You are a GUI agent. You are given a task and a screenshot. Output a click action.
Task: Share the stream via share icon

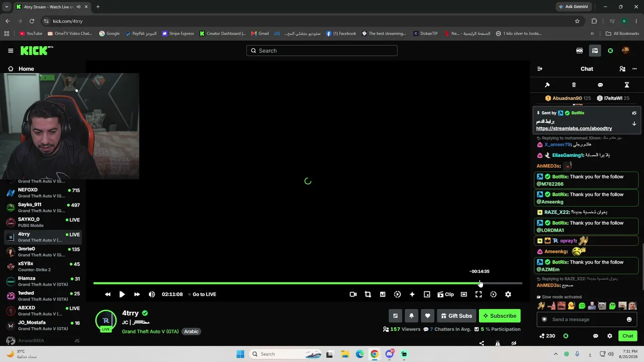[481, 343]
